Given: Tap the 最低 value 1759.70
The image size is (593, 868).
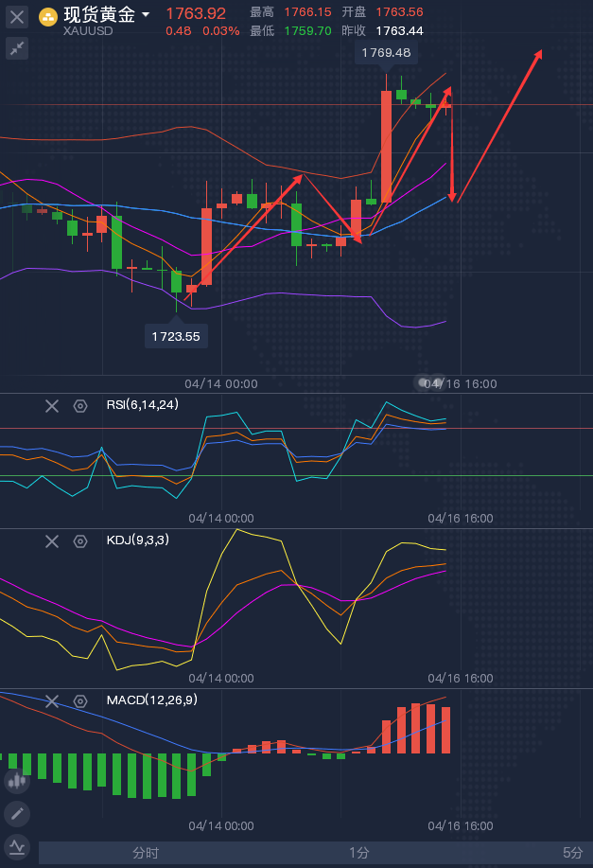Looking at the screenshot, I should pyautogui.click(x=307, y=31).
